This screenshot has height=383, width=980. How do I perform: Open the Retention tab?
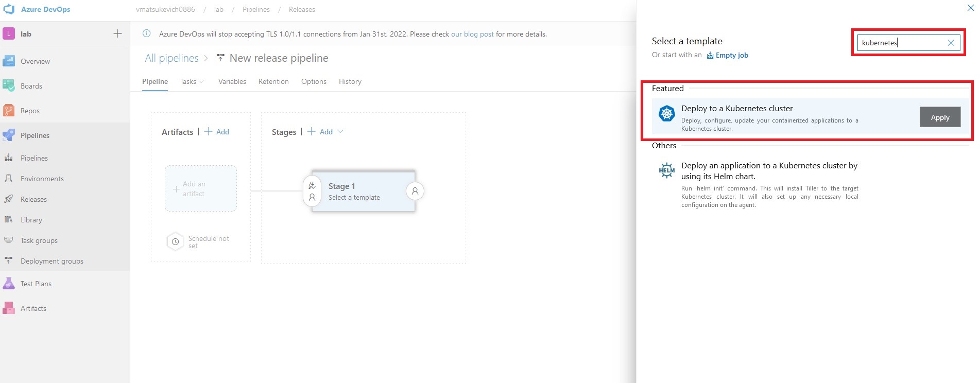pyautogui.click(x=273, y=81)
